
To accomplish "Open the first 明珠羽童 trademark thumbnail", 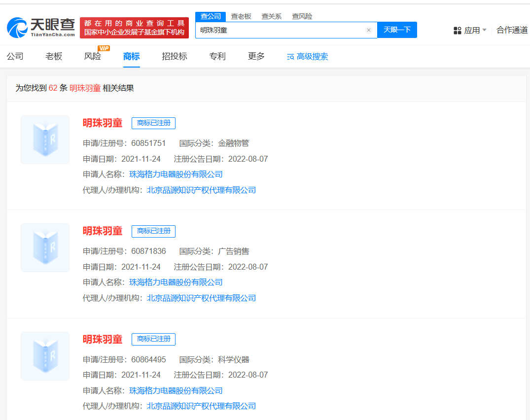I will (x=45, y=140).
